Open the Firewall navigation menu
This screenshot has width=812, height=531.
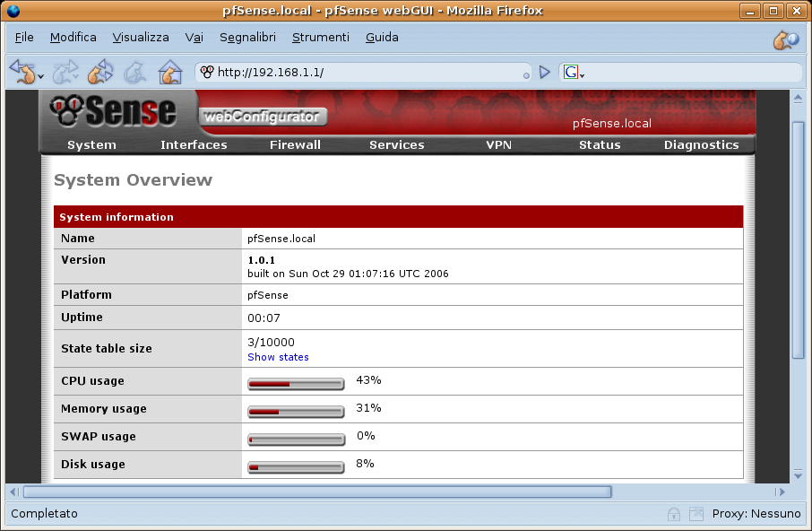295,144
